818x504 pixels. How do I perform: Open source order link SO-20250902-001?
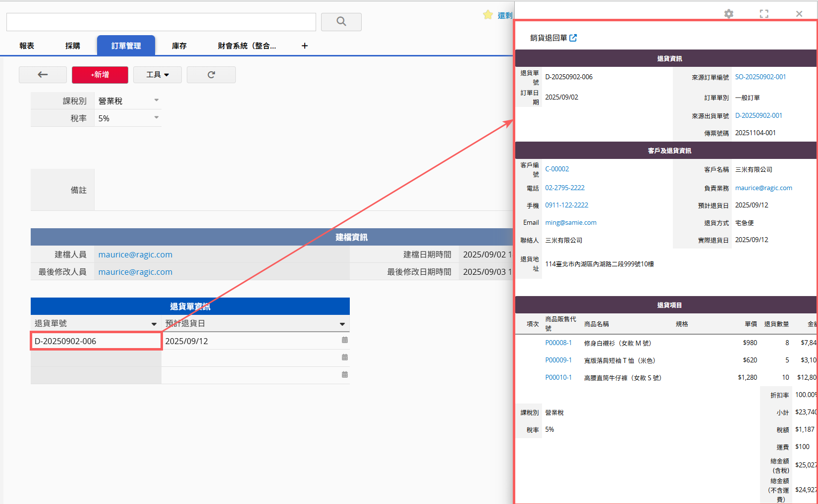pos(760,77)
